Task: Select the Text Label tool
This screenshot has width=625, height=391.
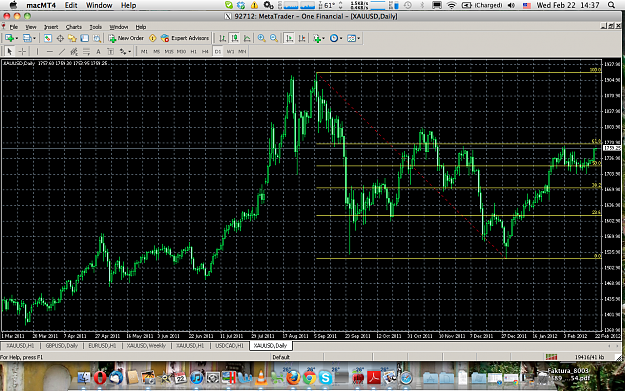Action: 110,51
